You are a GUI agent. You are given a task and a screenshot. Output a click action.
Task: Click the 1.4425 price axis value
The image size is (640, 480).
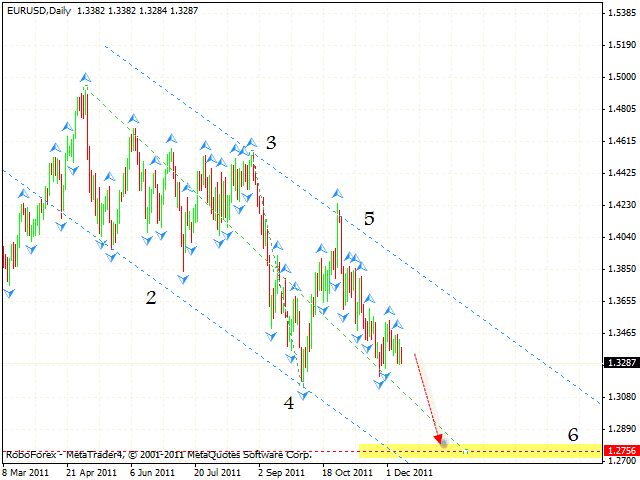tap(622, 173)
